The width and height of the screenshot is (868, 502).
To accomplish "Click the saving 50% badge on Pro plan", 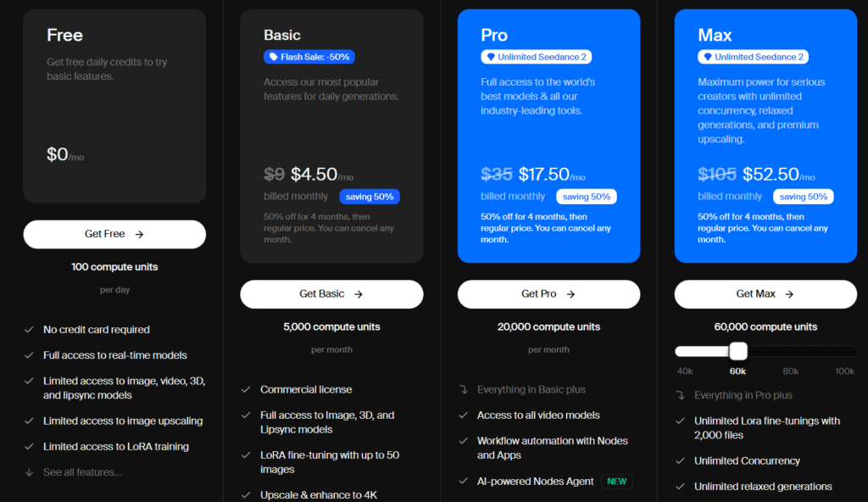I will point(587,196).
